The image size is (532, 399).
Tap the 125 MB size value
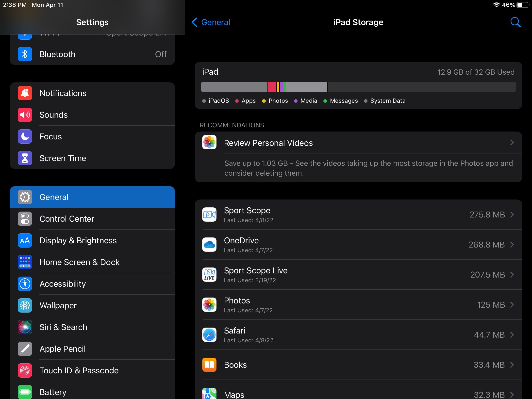point(491,305)
